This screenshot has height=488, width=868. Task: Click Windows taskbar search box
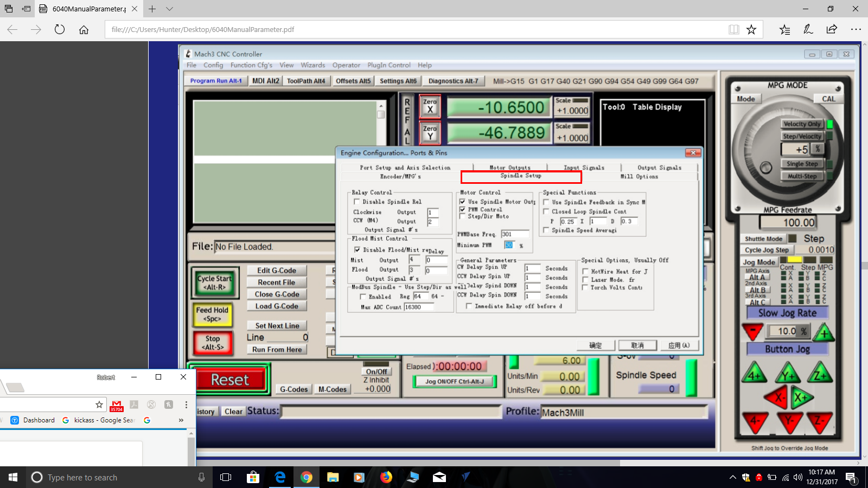[119, 477]
